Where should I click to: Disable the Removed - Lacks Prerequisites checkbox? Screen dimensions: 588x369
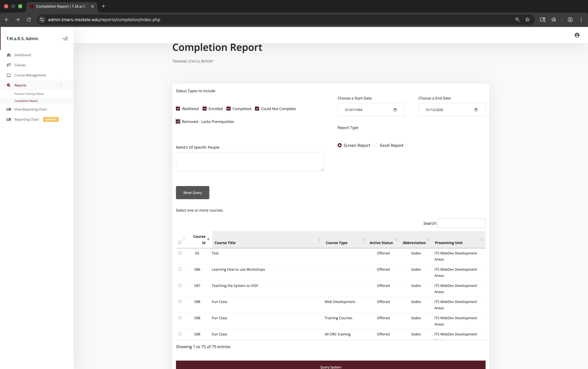pos(178,121)
